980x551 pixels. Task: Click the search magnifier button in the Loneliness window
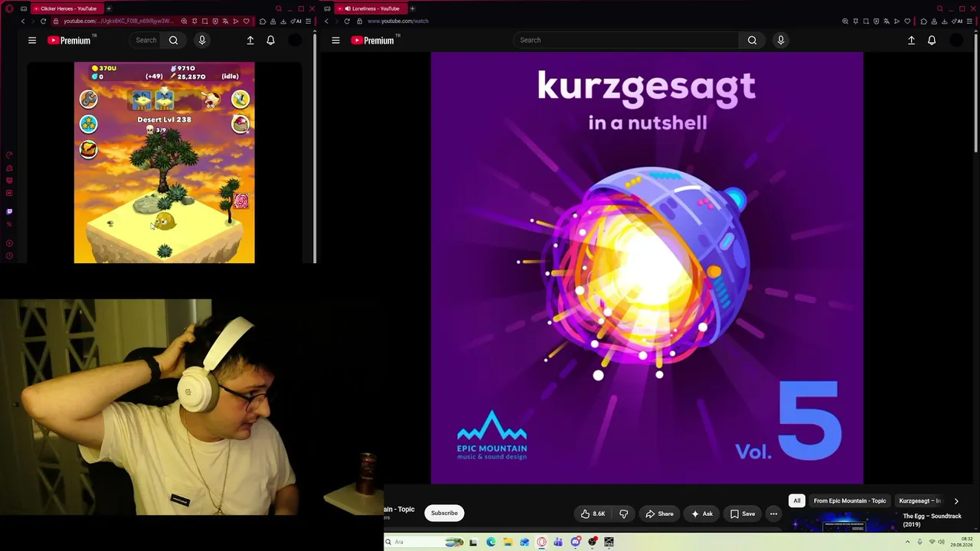pyautogui.click(x=753, y=41)
